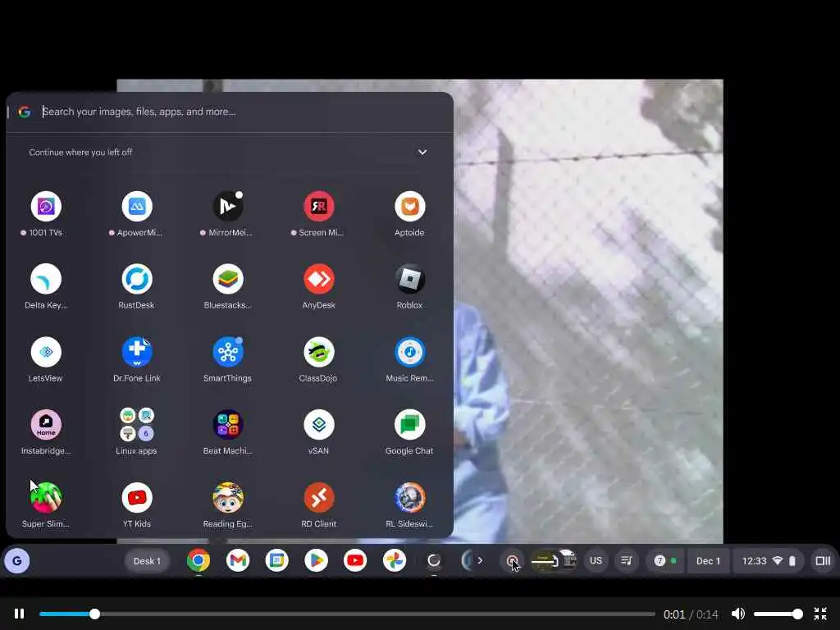This screenshot has width=840, height=630.
Task: Launch Dr.Fone Link app
Action: (137, 352)
